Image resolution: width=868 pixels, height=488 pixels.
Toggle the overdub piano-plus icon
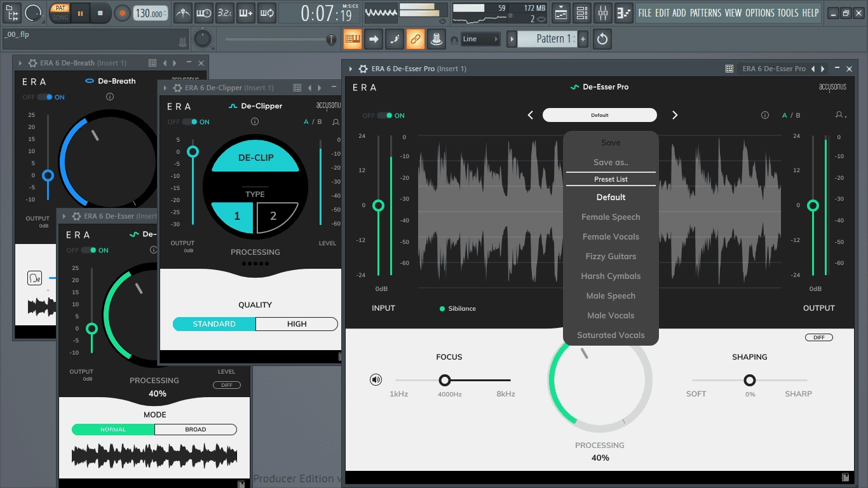(245, 12)
